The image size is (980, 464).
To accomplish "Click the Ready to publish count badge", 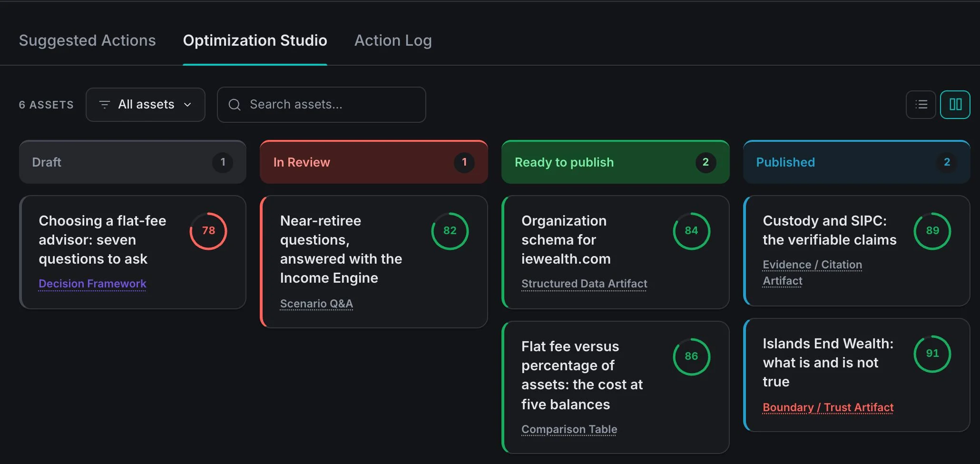I will tap(706, 162).
